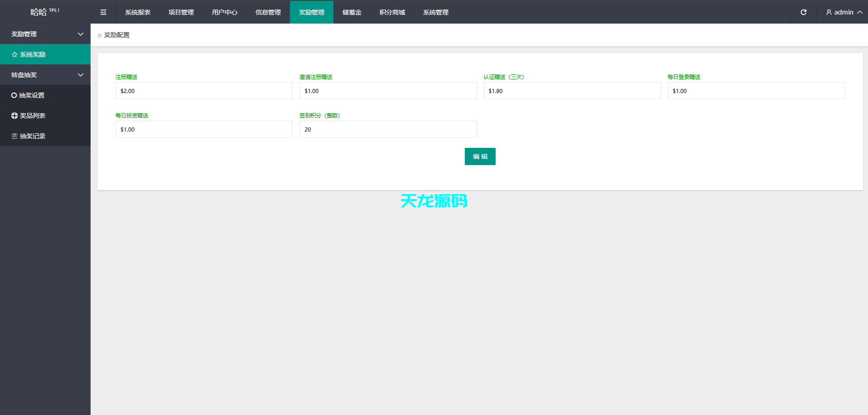Select the 用户中心 navigation item
868x415 pixels.
[x=224, y=12]
